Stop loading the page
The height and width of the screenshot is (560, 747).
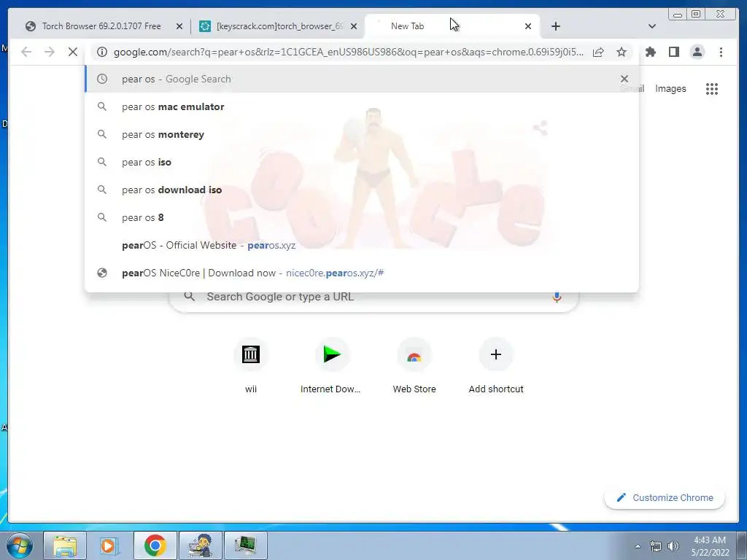pyautogui.click(x=73, y=52)
